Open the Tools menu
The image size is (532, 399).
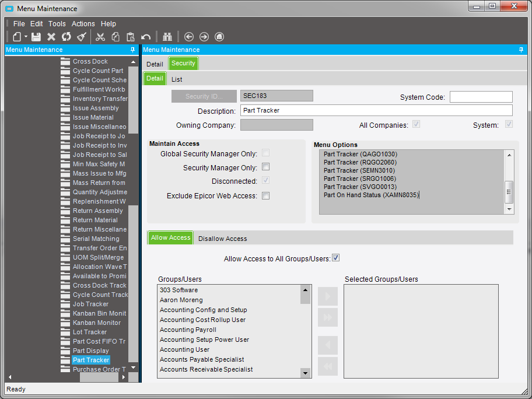coord(57,24)
